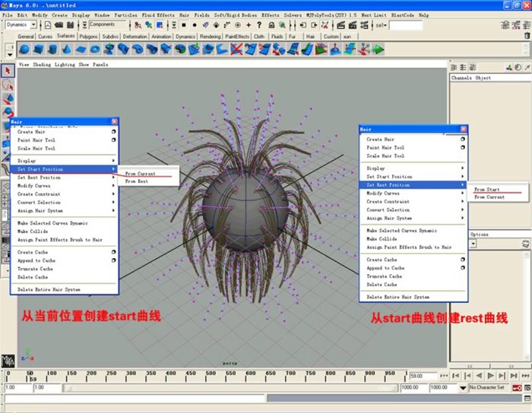This screenshot has width=532, height=413.
Task: Toggle the rightmost show/hide panel icon in status line
Action: (527, 25)
